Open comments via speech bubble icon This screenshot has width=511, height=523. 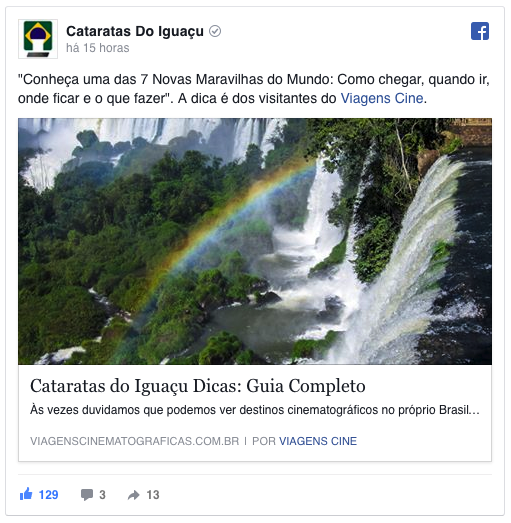pos(87,495)
